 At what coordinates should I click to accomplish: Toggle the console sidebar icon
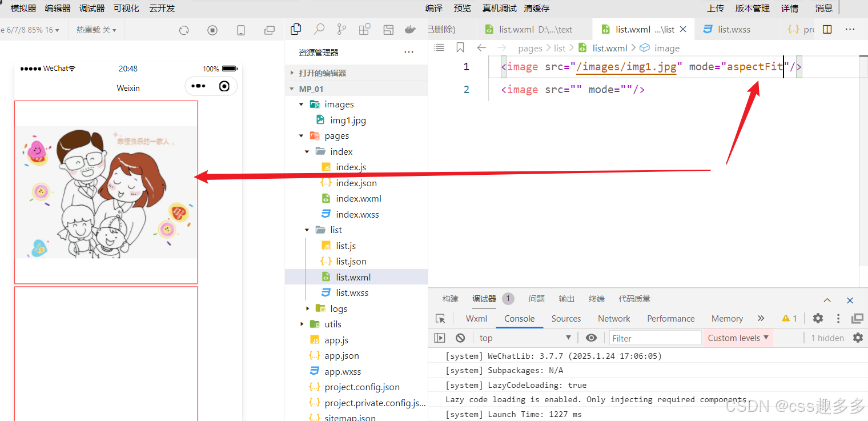[440, 338]
